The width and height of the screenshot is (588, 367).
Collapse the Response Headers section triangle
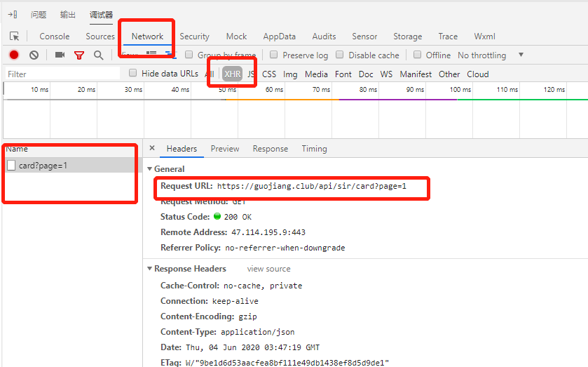click(149, 269)
